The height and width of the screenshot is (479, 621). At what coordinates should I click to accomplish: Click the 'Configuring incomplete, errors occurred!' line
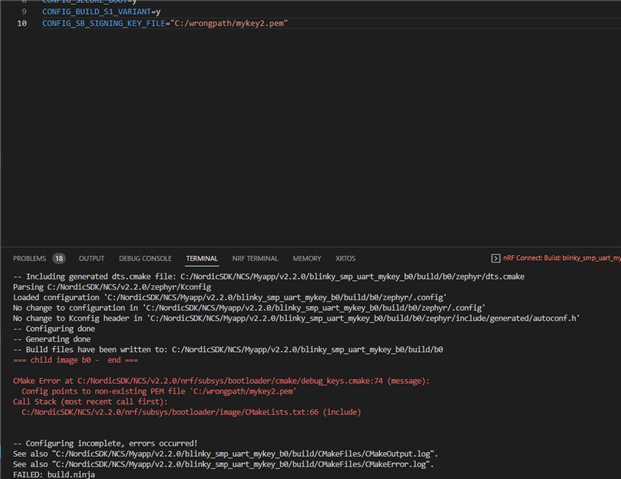point(105,443)
